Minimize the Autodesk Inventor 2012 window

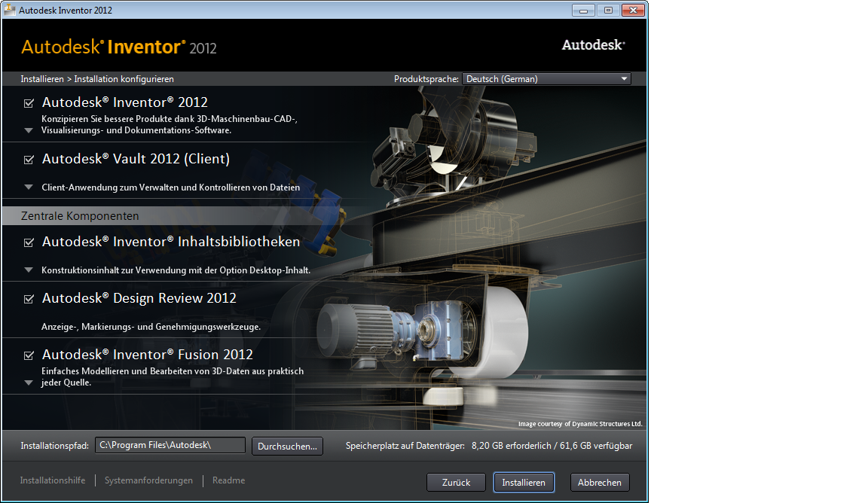pos(583,10)
